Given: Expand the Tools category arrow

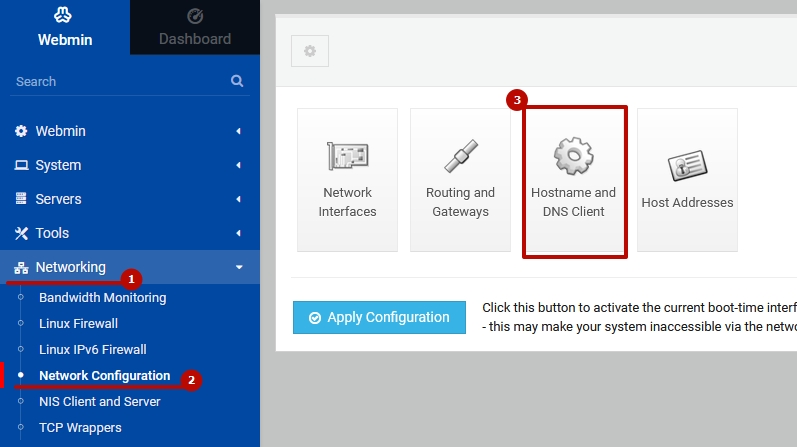Looking at the screenshot, I should (x=238, y=233).
